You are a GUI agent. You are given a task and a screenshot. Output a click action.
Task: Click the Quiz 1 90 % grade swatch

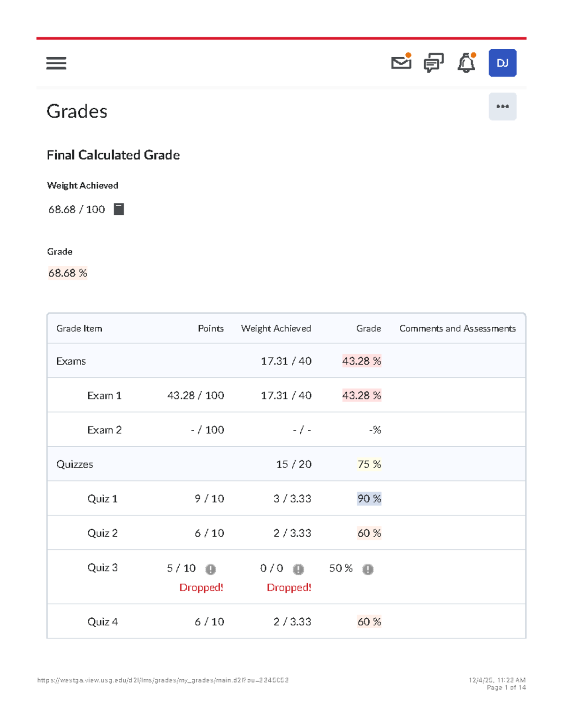pyautogui.click(x=369, y=499)
